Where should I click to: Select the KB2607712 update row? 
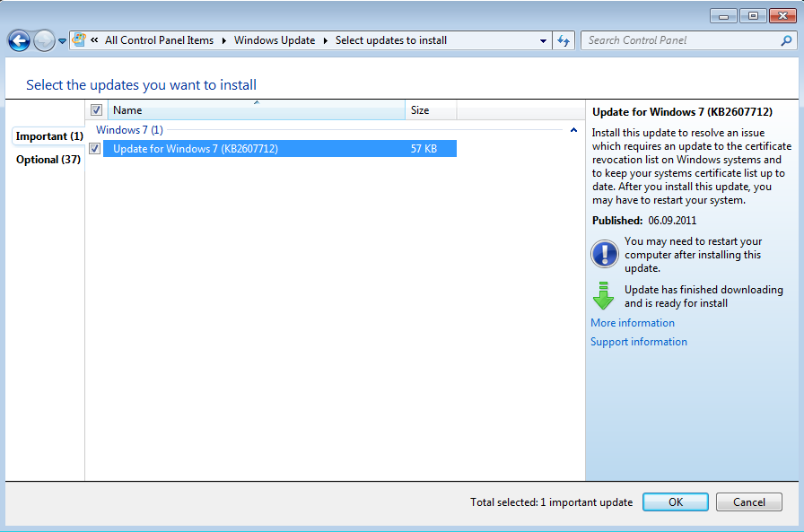pyautogui.click(x=280, y=149)
